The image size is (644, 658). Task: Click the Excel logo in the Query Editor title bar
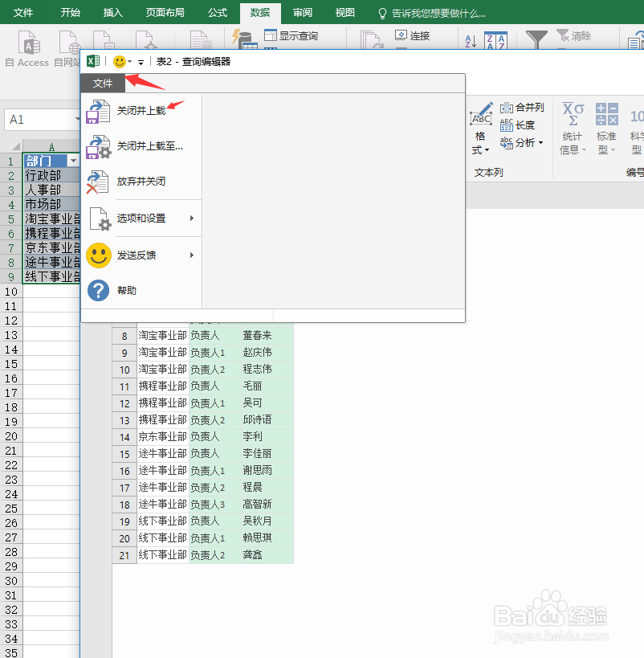tap(93, 61)
